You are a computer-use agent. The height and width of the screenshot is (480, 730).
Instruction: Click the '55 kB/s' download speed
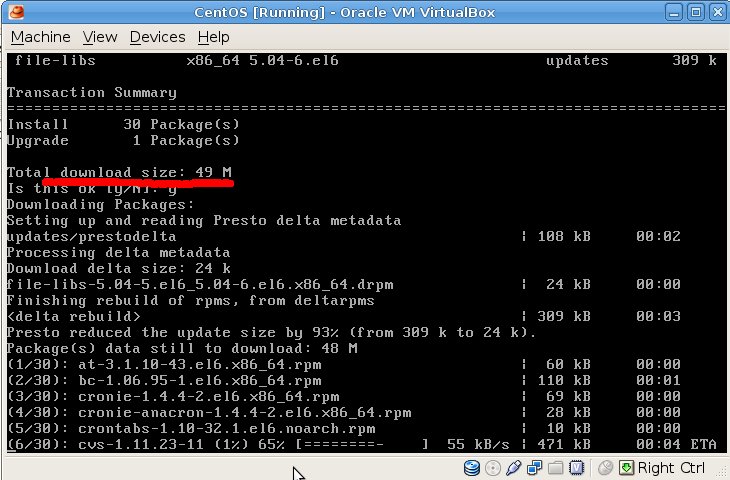point(478,445)
